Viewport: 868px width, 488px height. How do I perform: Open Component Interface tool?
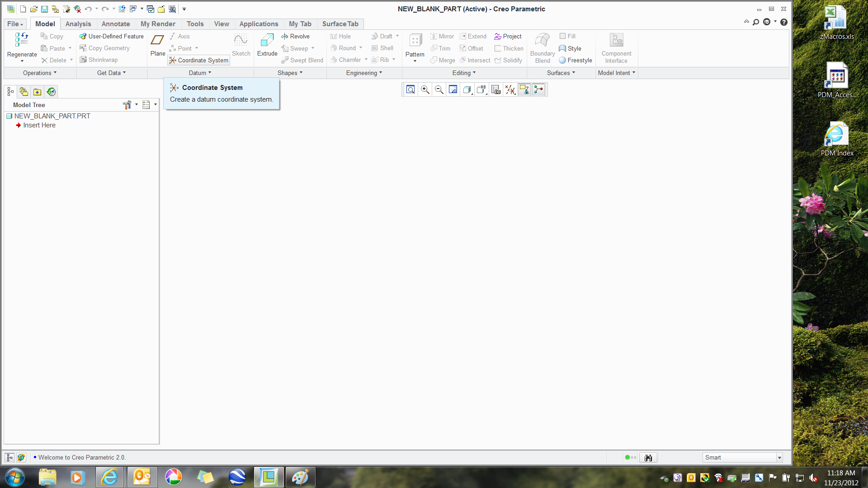pos(617,48)
